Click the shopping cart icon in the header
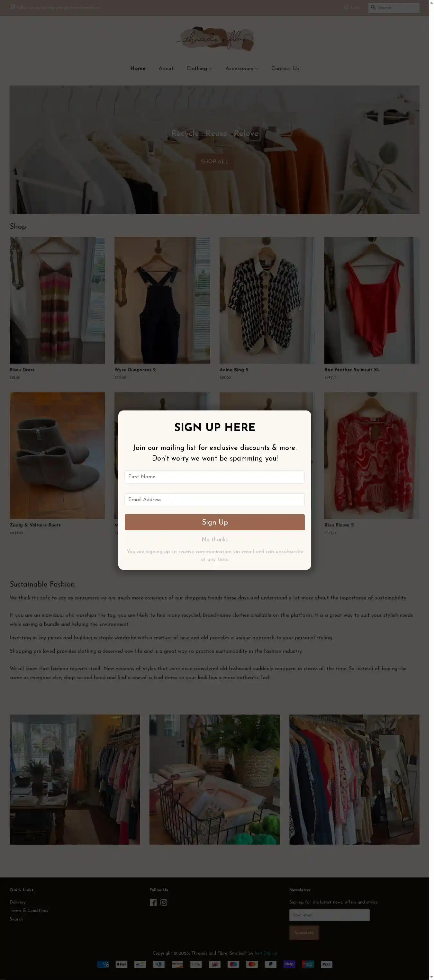The width and height of the screenshot is (434, 980). pyautogui.click(x=346, y=7)
